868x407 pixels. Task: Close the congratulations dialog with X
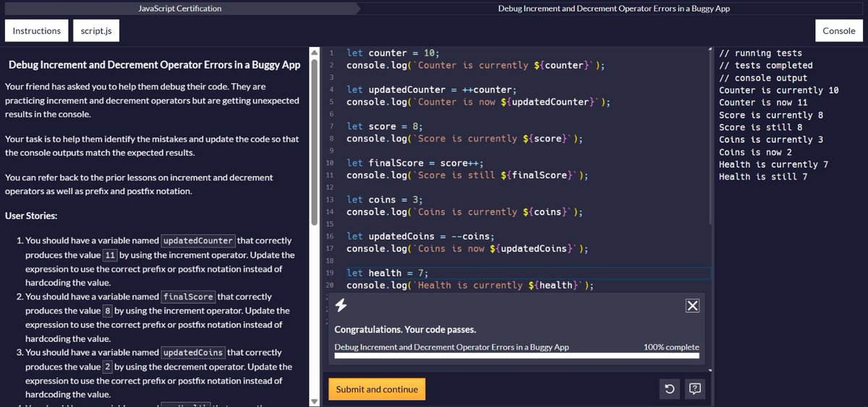(x=692, y=306)
